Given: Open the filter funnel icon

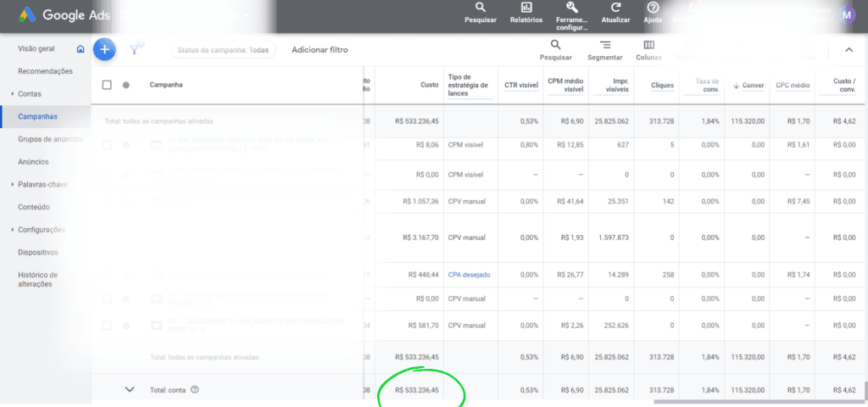Looking at the screenshot, I should pyautogui.click(x=134, y=50).
